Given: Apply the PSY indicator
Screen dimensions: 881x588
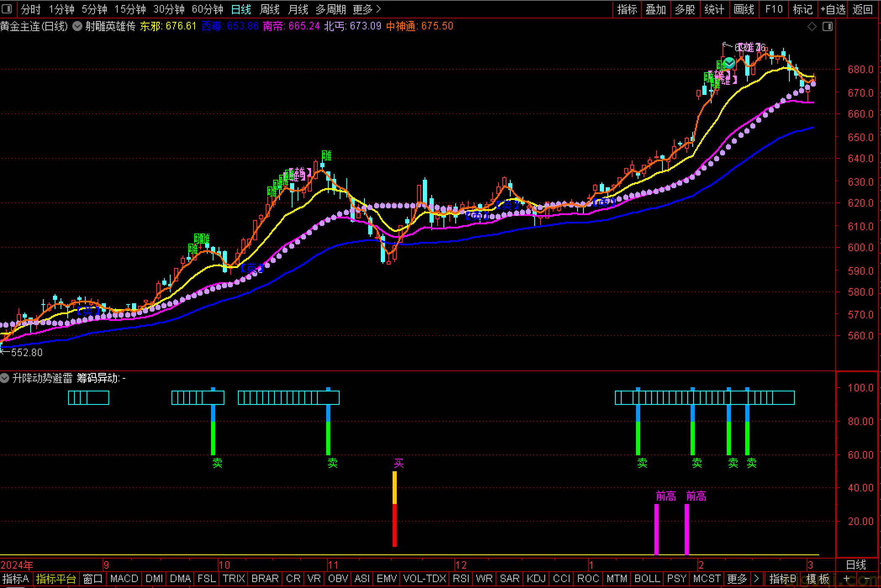Looking at the screenshot, I should [x=677, y=579].
